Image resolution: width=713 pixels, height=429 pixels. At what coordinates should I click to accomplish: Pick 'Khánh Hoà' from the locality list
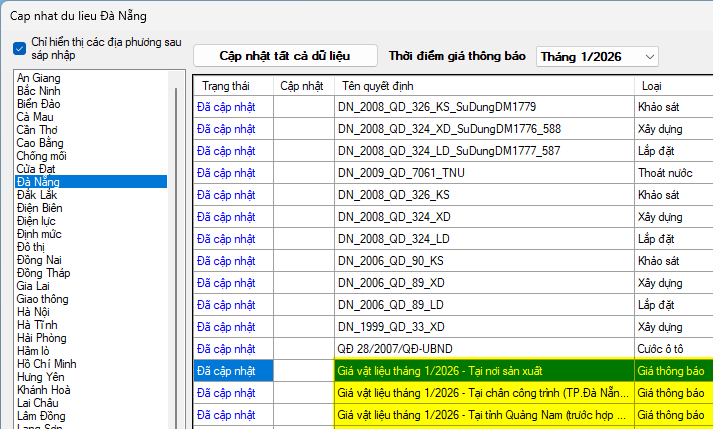pos(44,390)
